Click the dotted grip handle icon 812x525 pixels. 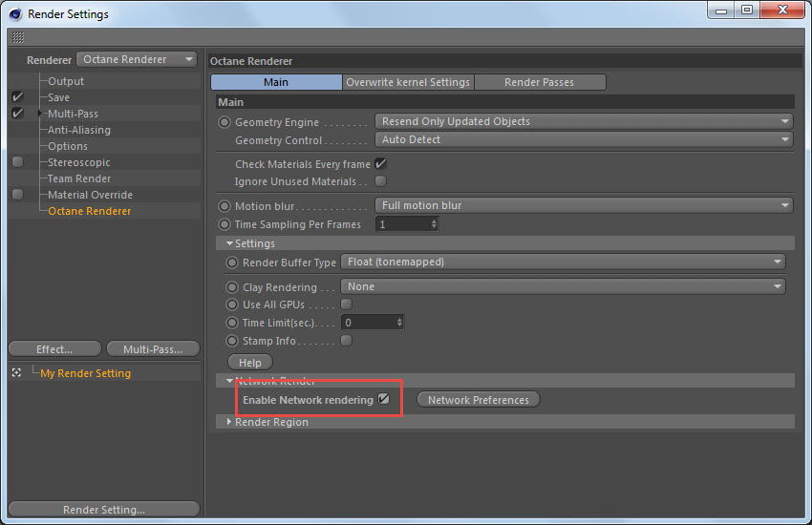click(x=18, y=36)
